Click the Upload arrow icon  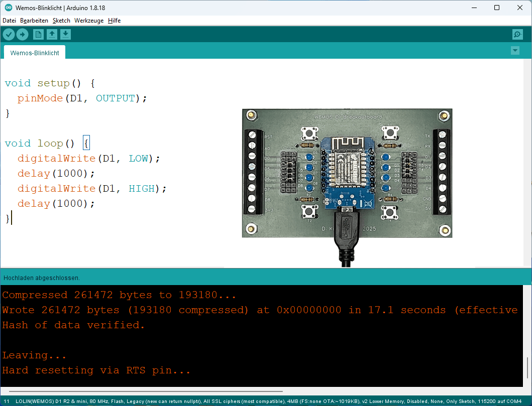(23, 34)
